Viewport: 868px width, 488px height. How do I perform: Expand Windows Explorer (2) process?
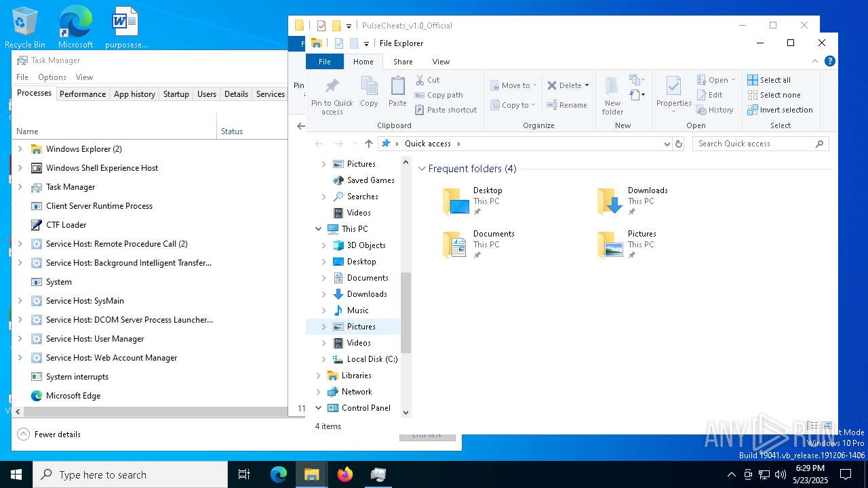tap(20, 149)
